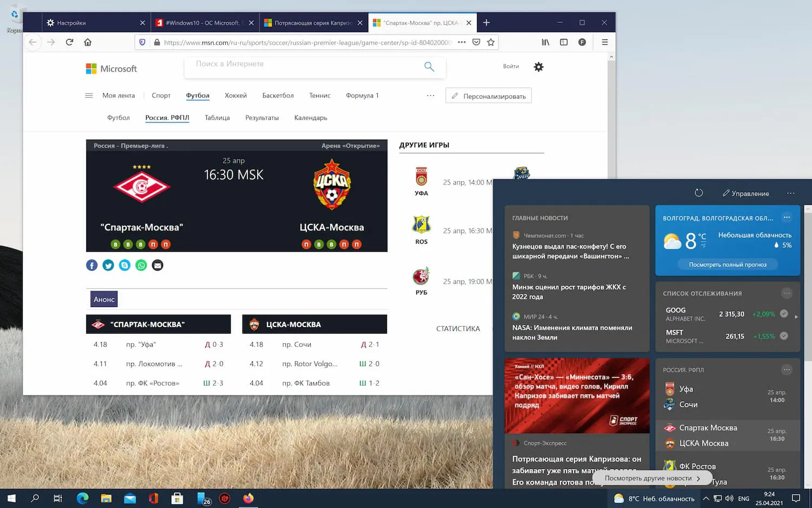Viewport: 812px width, 508px height.
Task: Open the Минэк ЖКХ tariffs headline
Action: pyautogui.click(x=569, y=292)
